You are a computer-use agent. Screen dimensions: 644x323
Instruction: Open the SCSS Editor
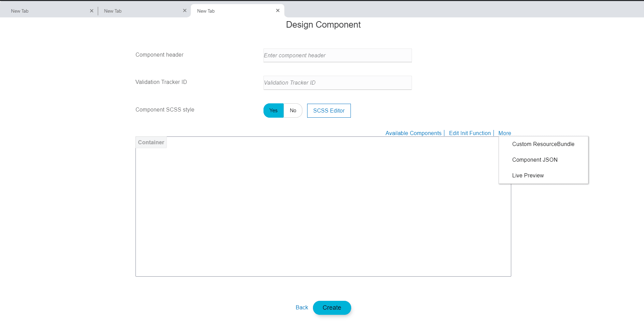tap(329, 111)
